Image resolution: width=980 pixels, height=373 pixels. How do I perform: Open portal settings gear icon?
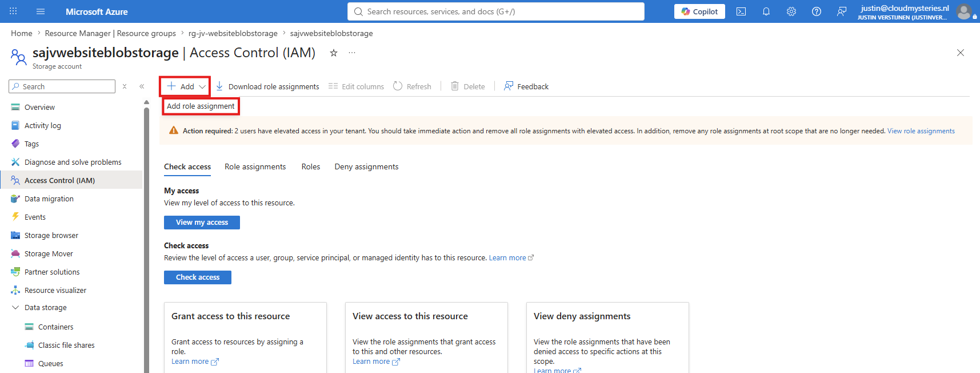coord(791,11)
